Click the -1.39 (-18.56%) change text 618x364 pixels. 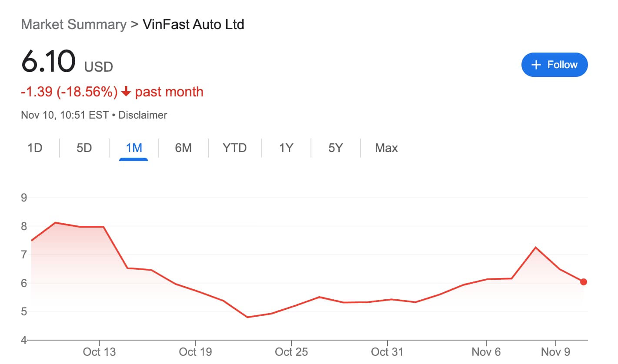click(69, 92)
